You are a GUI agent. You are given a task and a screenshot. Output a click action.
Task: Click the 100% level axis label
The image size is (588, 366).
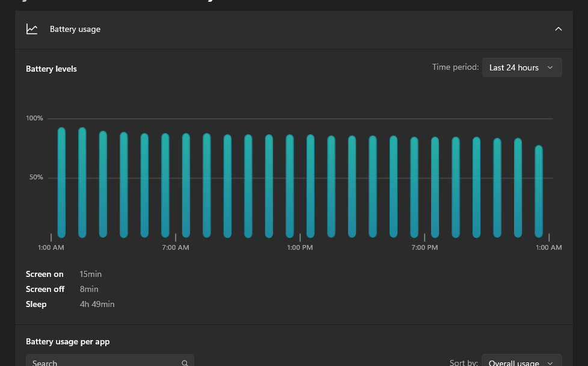pyautogui.click(x=34, y=118)
